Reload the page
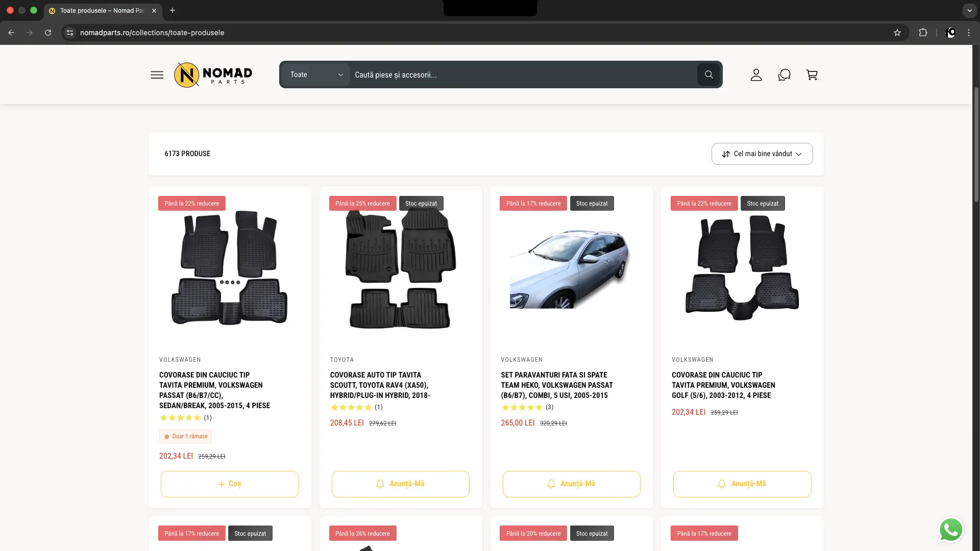The image size is (980, 551). (48, 33)
